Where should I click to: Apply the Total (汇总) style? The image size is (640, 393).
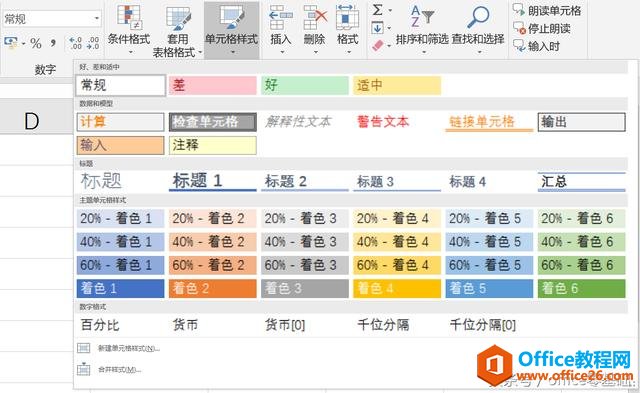[582, 181]
